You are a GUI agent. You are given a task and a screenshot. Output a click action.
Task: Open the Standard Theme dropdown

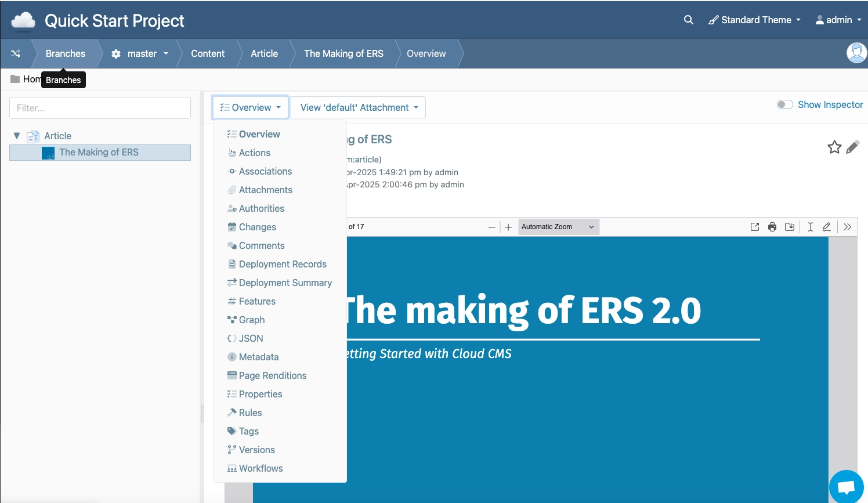click(754, 20)
